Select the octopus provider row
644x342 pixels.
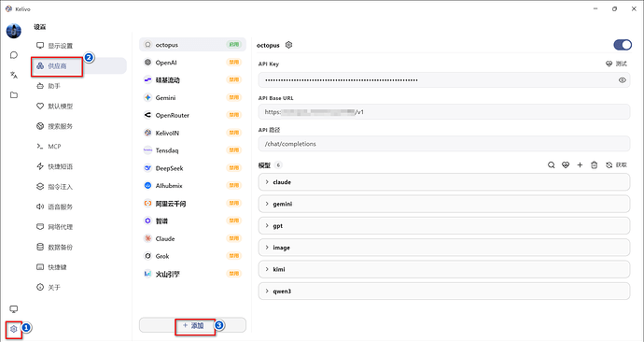click(192, 45)
